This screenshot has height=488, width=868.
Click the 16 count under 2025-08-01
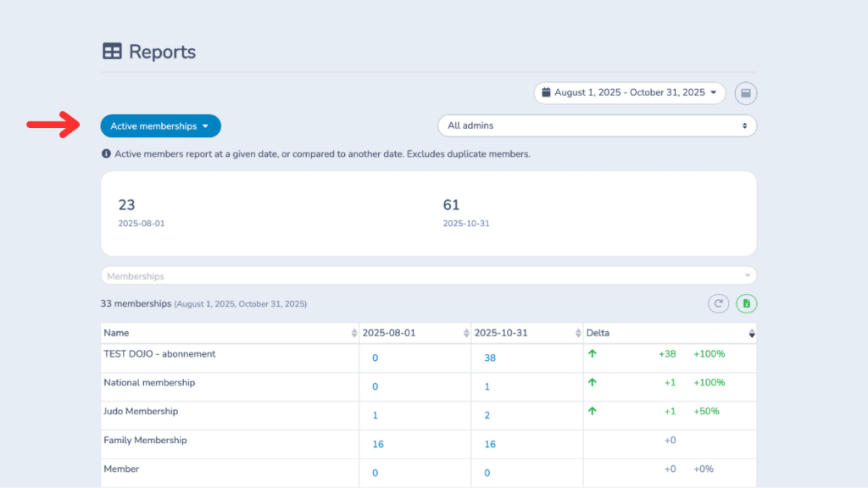pyautogui.click(x=378, y=445)
